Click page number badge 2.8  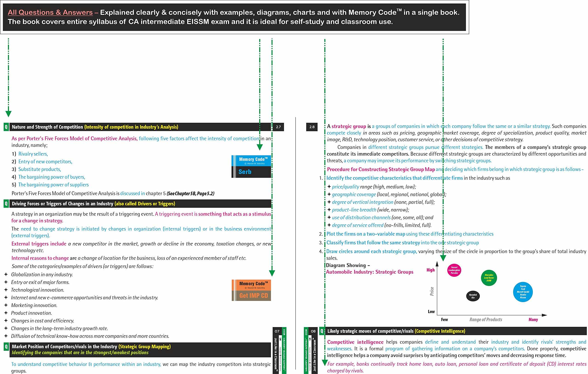click(312, 127)
